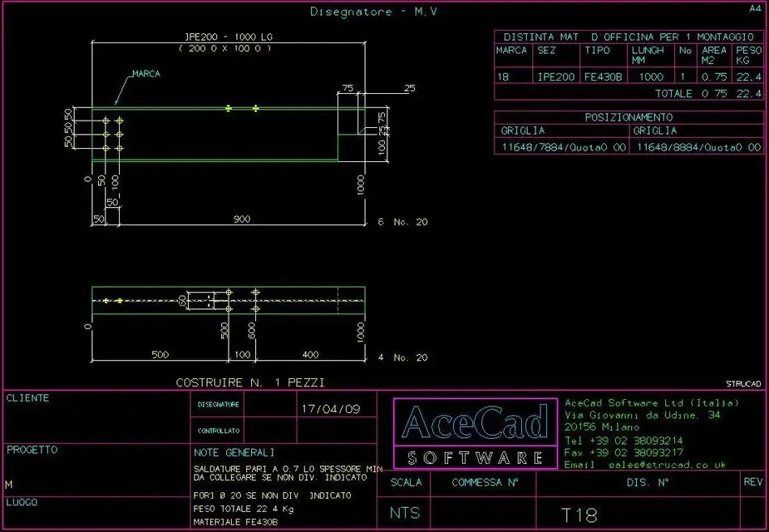This screenshot has width=769, height=532.
Task: Click the '75' top dimension near the notch
Action: pyautogui.click(x=348, y=88)
